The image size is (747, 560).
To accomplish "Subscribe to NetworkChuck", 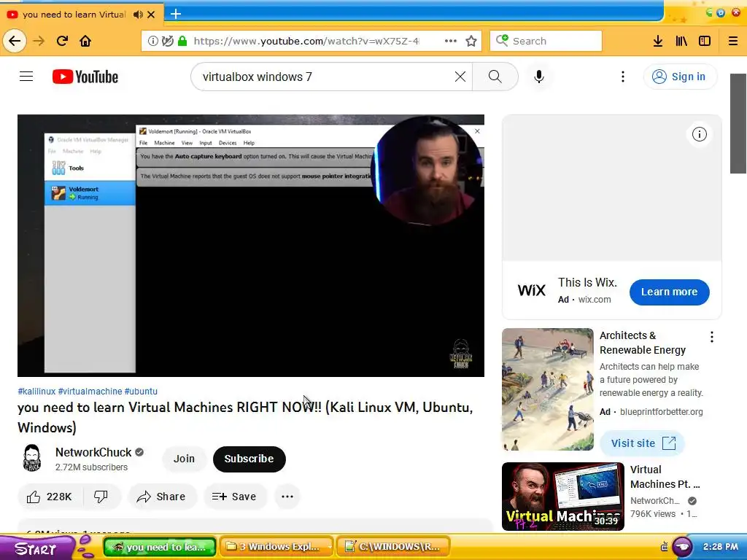I will [x=249, y=459].
